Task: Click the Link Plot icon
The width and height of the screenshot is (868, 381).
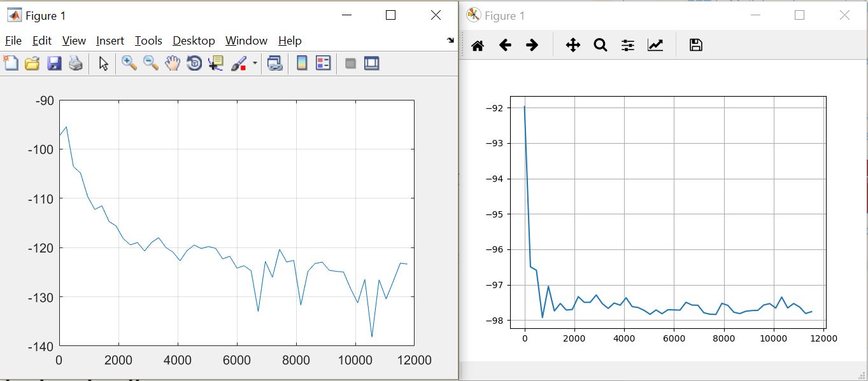Action: (274, 63)
